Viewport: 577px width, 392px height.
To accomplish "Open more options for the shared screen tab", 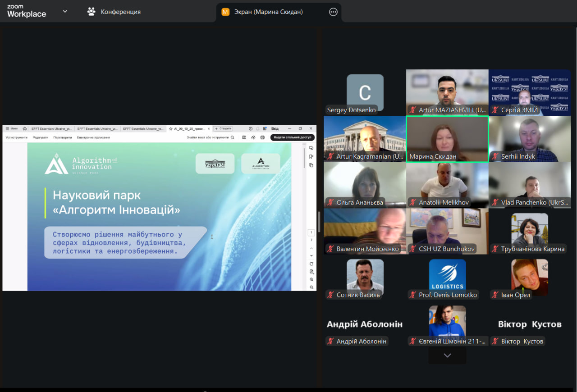I will click(x=333, y=12).
